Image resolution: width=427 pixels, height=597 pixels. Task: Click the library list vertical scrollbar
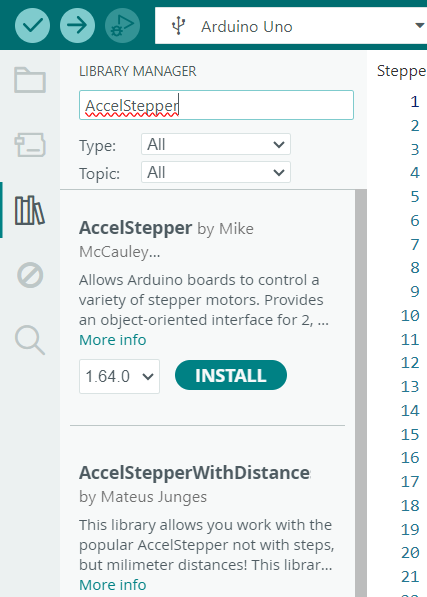pyautogui.click(x=361, y=393)
